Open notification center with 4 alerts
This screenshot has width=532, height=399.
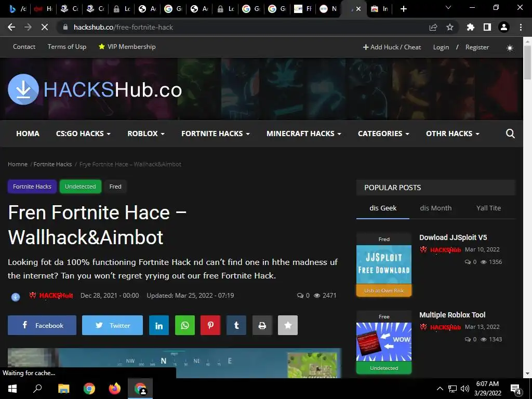click(x=515, y=389)
